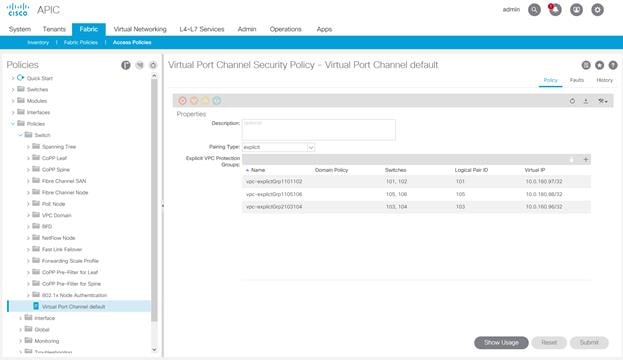Open the Admin menu
Image resolution: width=623 pixels, height=360 pixels.
pos(247,29)
